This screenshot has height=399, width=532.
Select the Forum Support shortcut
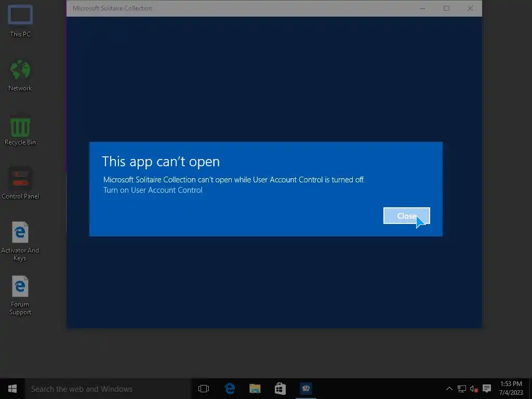[x=20, y=296]
